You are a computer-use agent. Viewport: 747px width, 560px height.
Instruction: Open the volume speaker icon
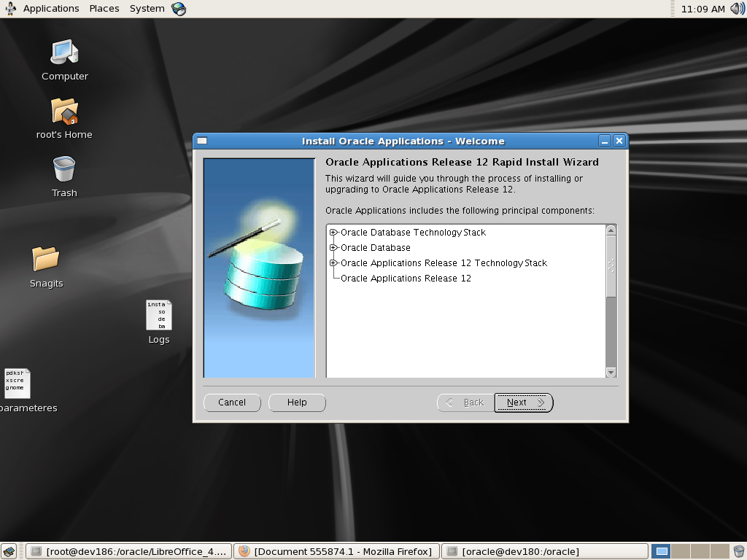pyautogui.click(x=738, y=9)
